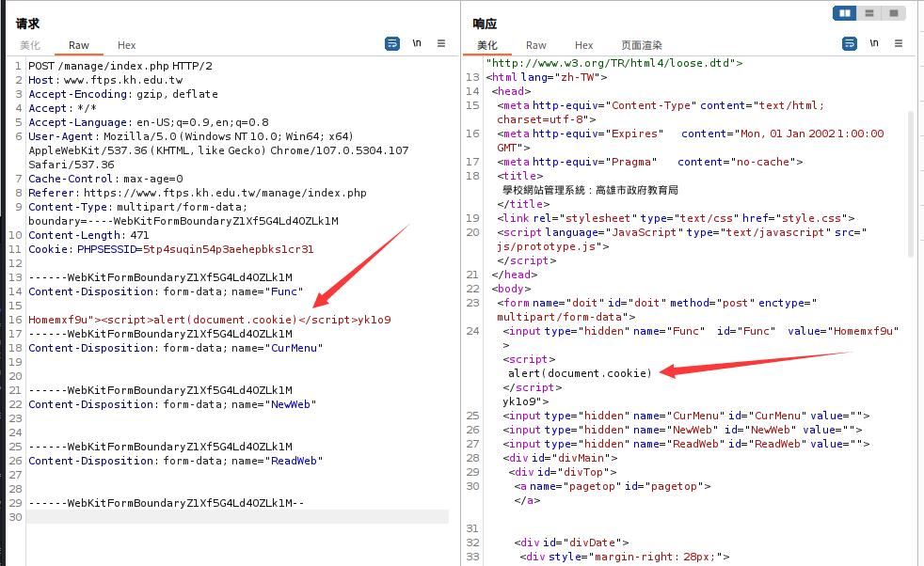The height and width of the screenshot is (566, 924).
Task: Click the empty line 30 in request editor
Action: click(x=237, y=517)
